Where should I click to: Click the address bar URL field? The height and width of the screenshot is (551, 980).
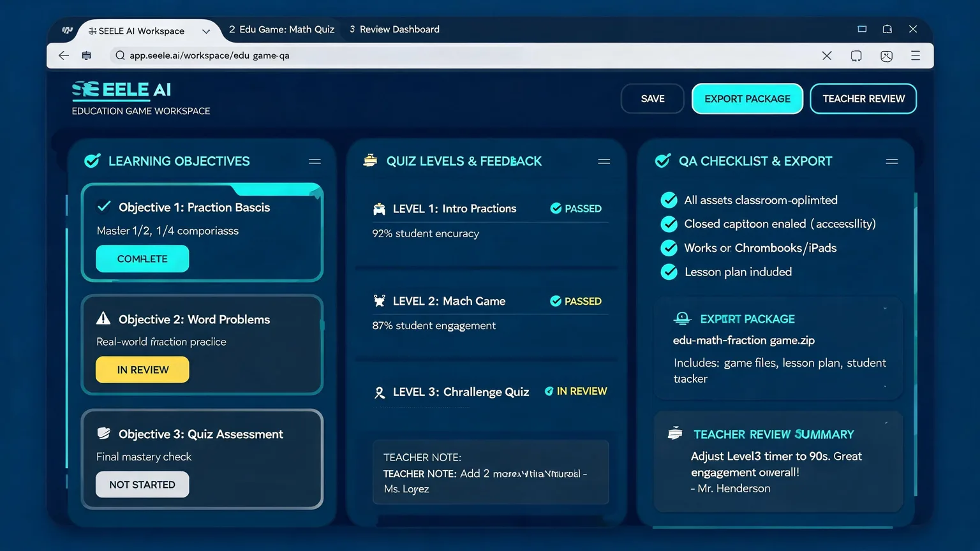pyautogui.click(x=459, y=55)
